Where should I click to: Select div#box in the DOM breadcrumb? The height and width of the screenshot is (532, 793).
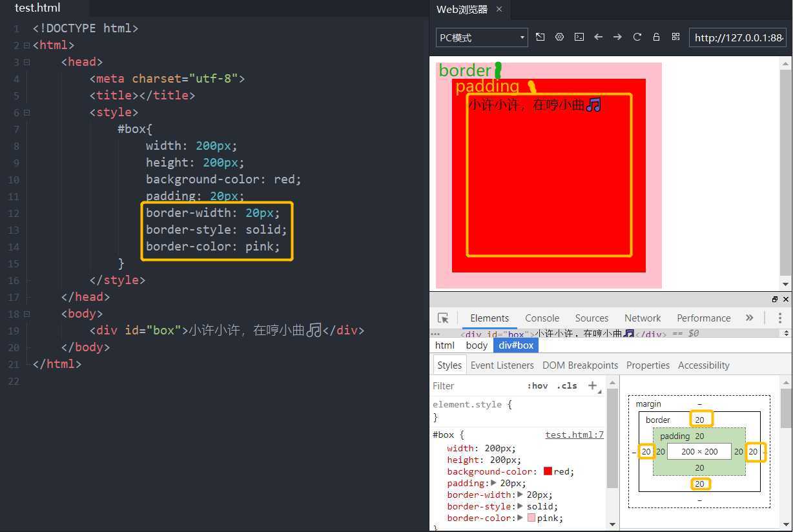coord(515,345)
